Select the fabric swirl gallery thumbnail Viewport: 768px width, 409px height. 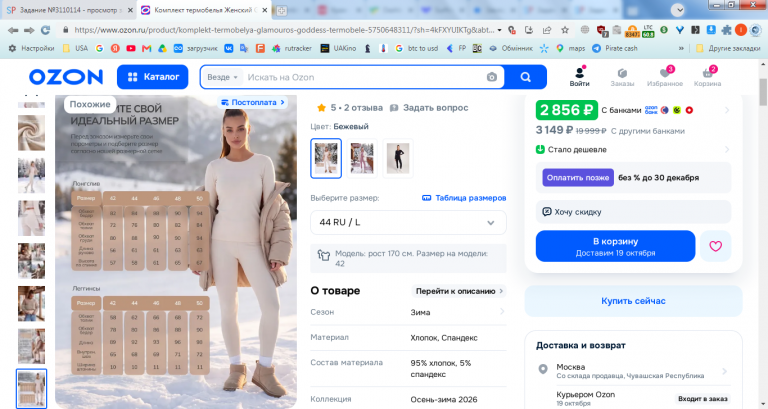(x=31, y=133)
